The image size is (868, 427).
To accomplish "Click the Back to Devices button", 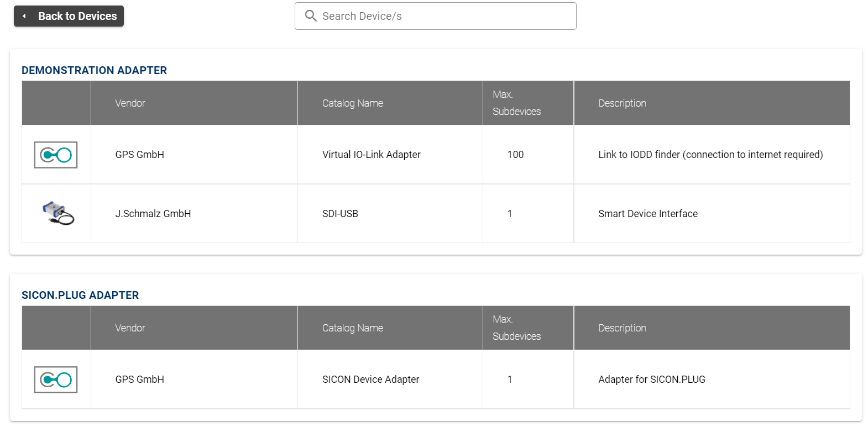I will click(x=69, y=16).
